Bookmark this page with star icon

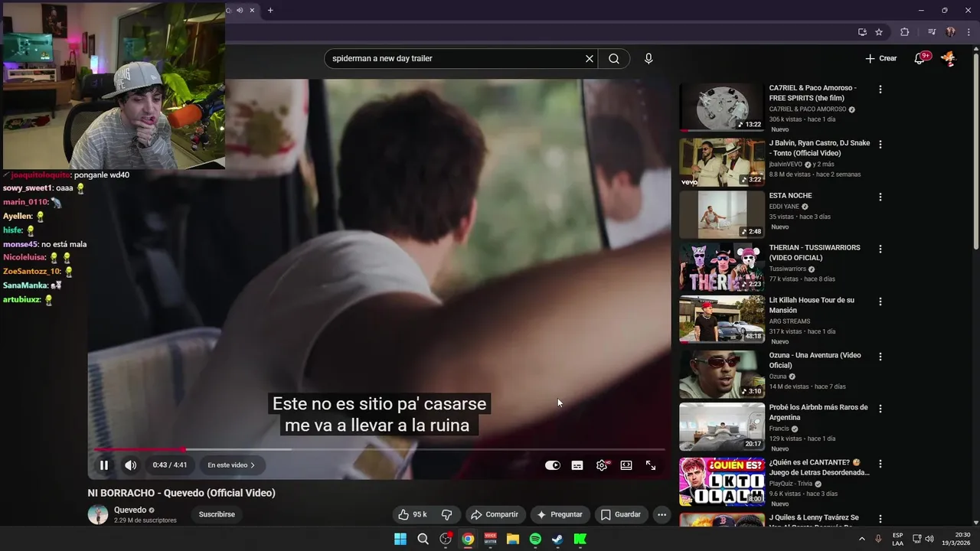879,32
